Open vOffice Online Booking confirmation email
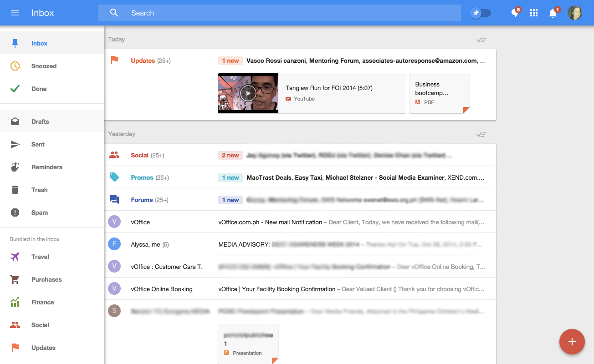 click(300, 289)
